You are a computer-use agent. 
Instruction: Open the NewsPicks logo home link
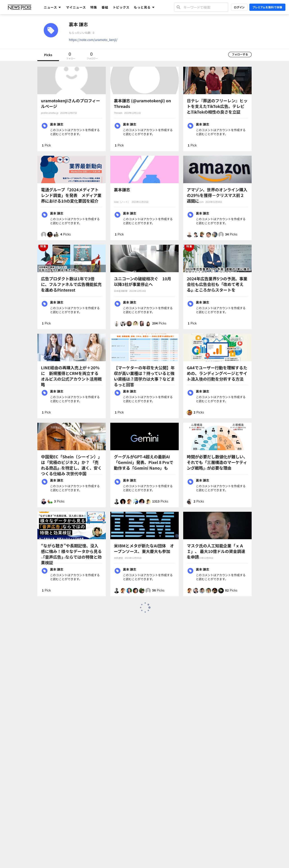pyautogui.click(x=20, y=7)
